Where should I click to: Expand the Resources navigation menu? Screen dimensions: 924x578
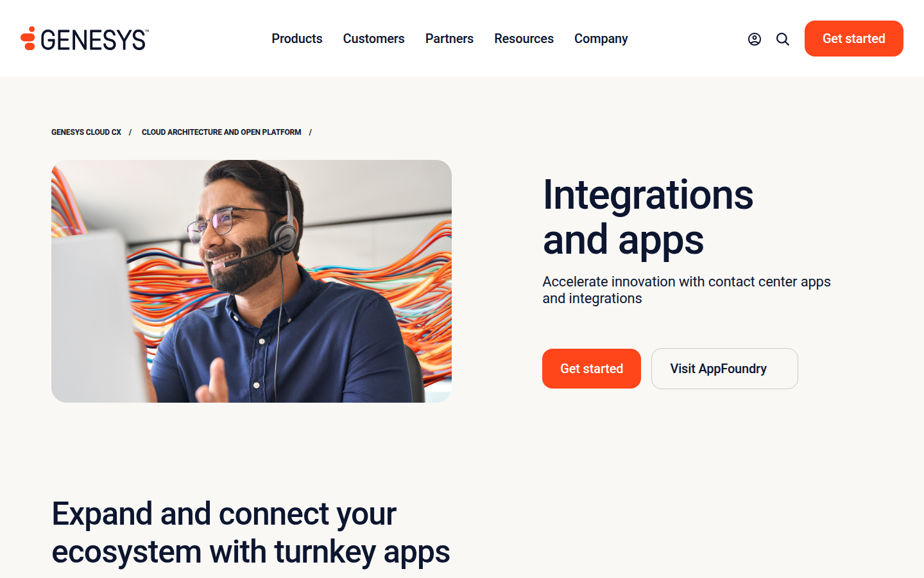[x=524, y=39]
